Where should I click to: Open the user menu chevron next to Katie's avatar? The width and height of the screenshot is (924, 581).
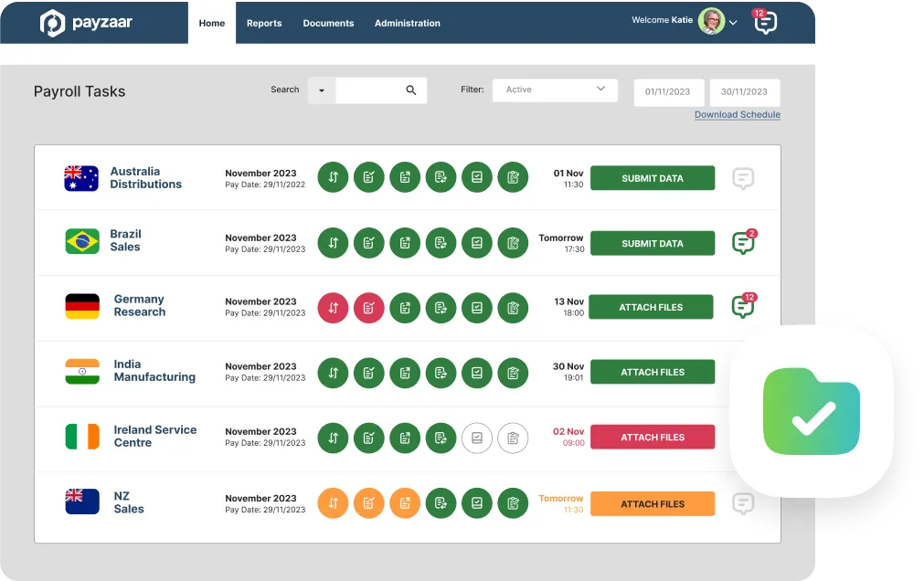coord(733,20)
